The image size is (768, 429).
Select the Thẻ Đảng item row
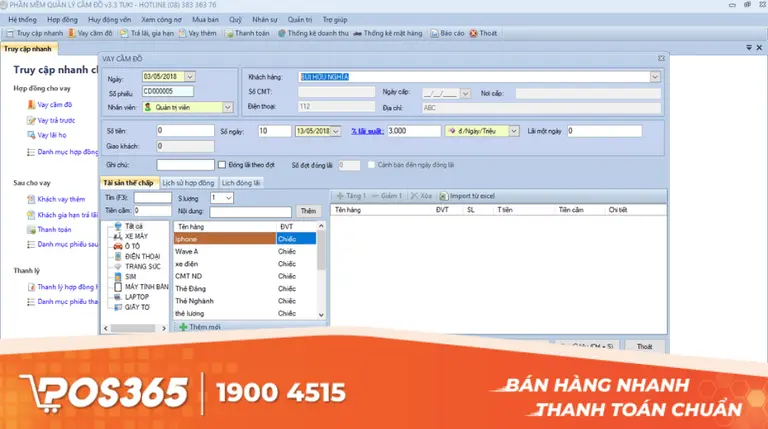(x=245, y=288)
